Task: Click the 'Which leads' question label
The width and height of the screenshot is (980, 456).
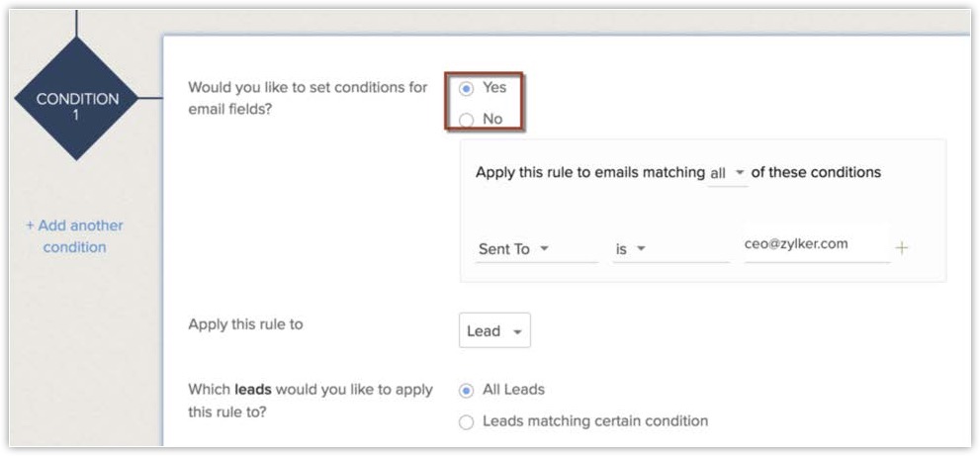Action: (x=310, y=400)
